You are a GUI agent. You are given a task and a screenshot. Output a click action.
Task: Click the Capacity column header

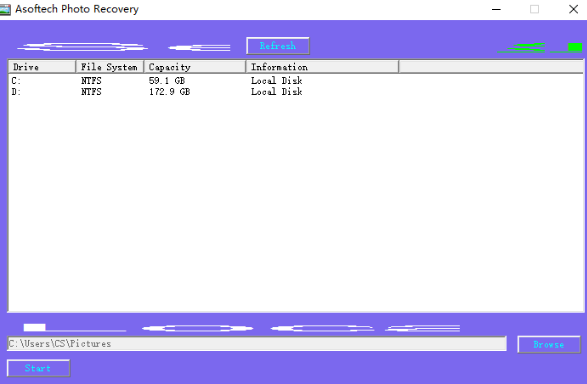195,67
